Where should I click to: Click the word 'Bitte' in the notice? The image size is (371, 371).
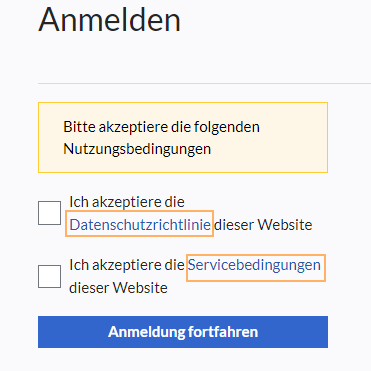pos(79,127)
